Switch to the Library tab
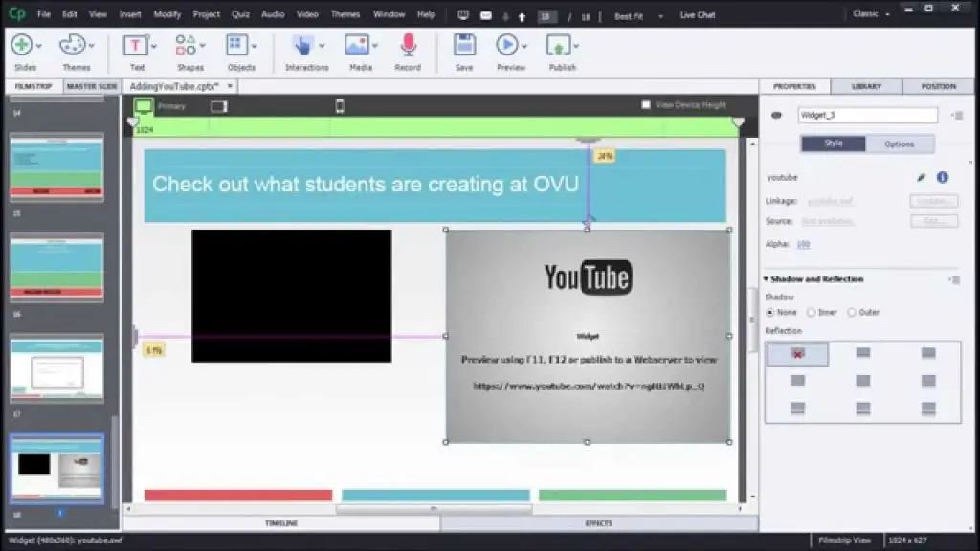This screenshot has width=980, height=551. coord(866,86)
